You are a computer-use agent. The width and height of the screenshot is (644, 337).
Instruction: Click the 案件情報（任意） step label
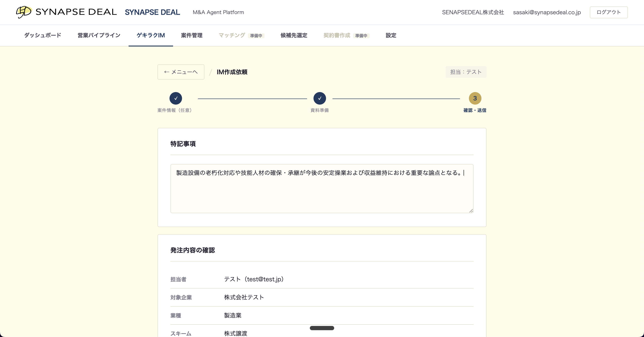click(175, 110)
